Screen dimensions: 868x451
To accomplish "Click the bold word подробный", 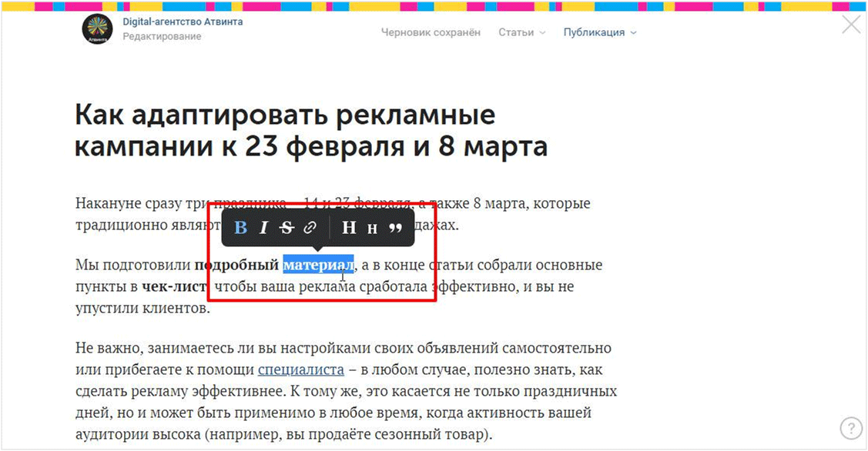I will click(x=236, y=265).
